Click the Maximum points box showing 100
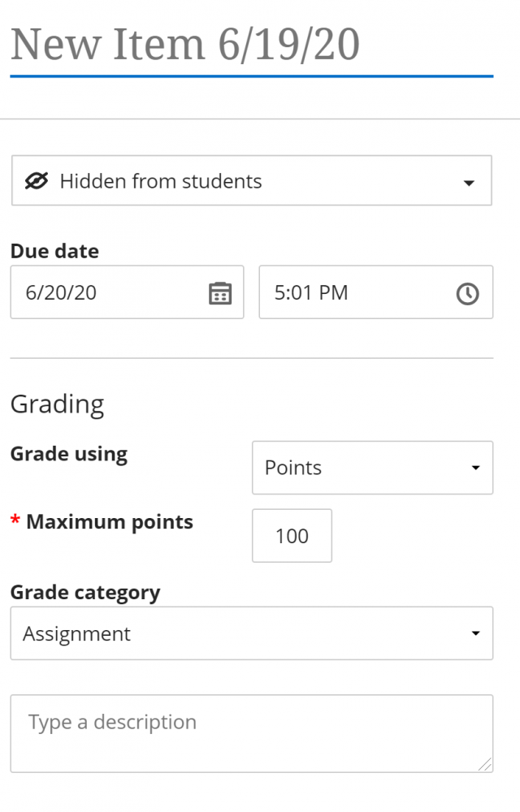 [x=292, y=536]
